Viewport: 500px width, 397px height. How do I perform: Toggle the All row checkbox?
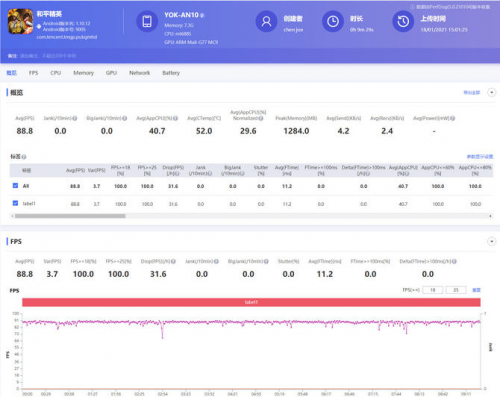coord(15,186)
